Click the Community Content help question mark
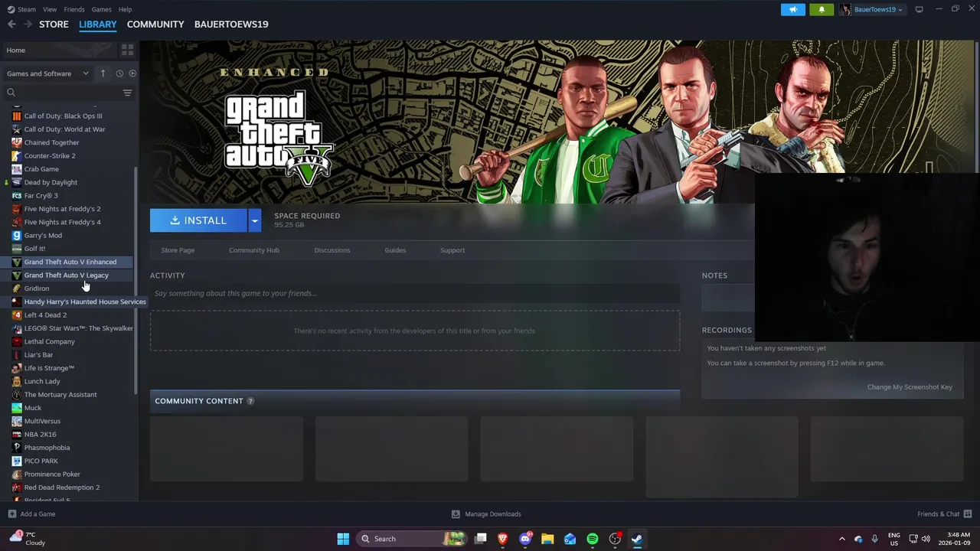This screenshot has width=980, height=551. pos(250,401)
